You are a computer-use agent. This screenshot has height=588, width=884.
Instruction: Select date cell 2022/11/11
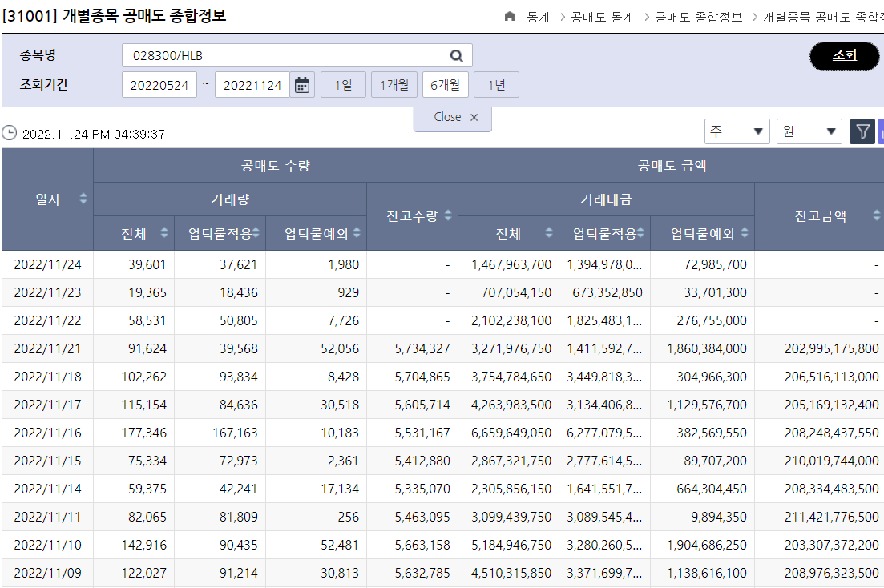[47, 517]
